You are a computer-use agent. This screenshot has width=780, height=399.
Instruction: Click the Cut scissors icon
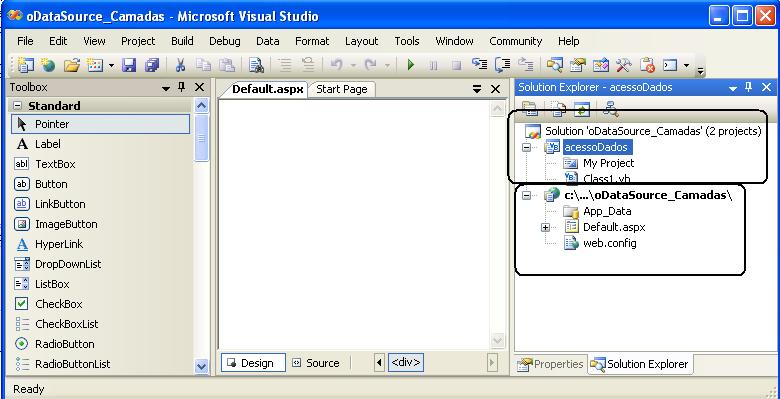coord(180,65)
